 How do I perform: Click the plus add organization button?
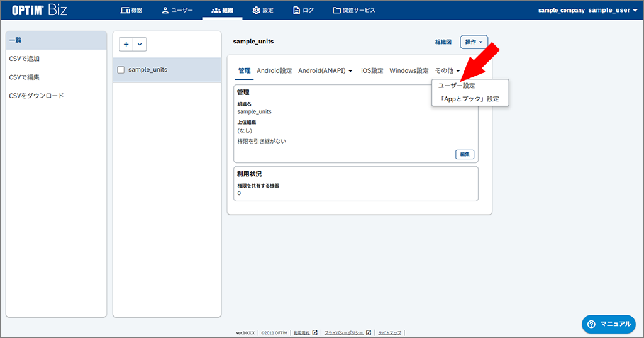pyautogui.click(x=126, y=44)
